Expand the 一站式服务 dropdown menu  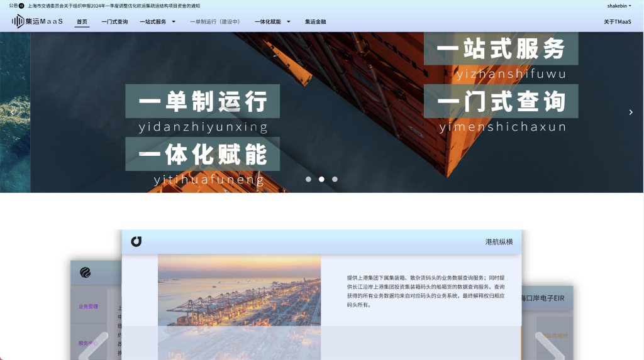[157, 21]
